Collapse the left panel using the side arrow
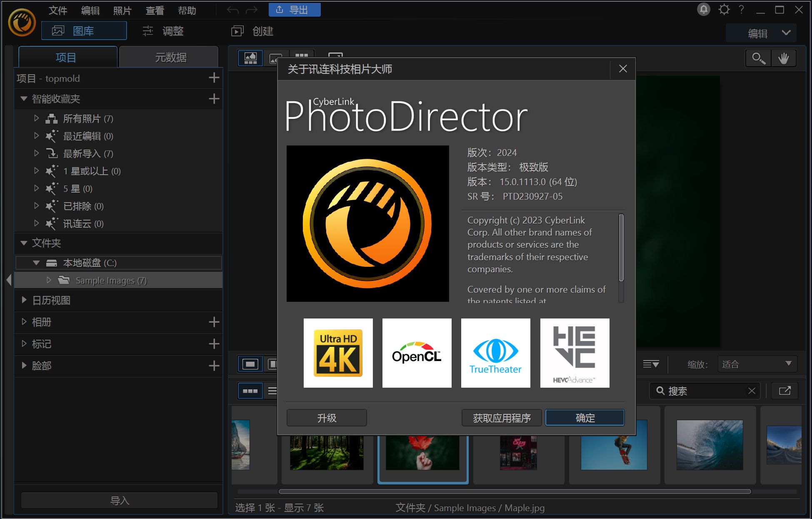The image size is (812, 519). point(9,280)
